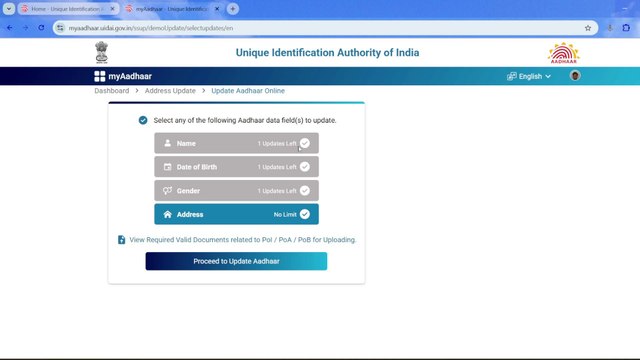Click the home icon in Address row
The image size is (640, 360).
(167, 214)
